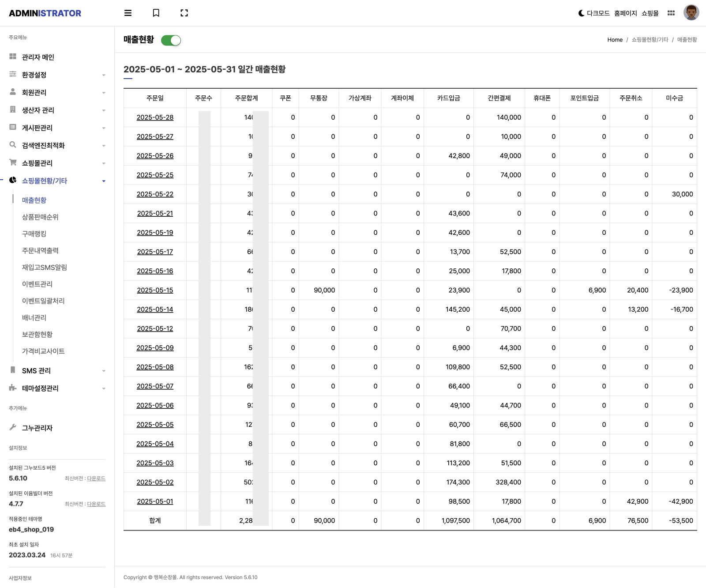This screenshot has width=706, height=588.
Task: Click the 그누관리자 wrench icon
Action: (13, 427)
